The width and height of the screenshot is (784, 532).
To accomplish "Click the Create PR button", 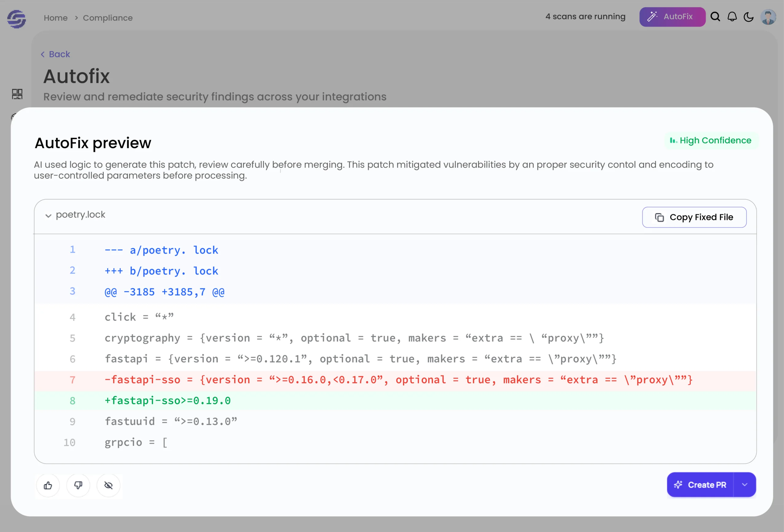I will click(700, 485).
